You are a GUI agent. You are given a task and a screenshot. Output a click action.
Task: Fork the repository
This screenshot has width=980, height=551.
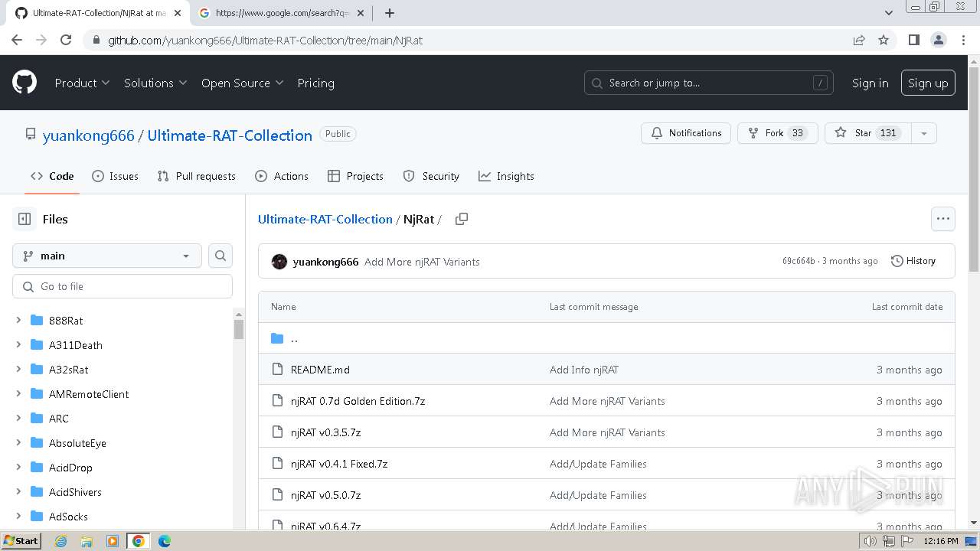778,133
